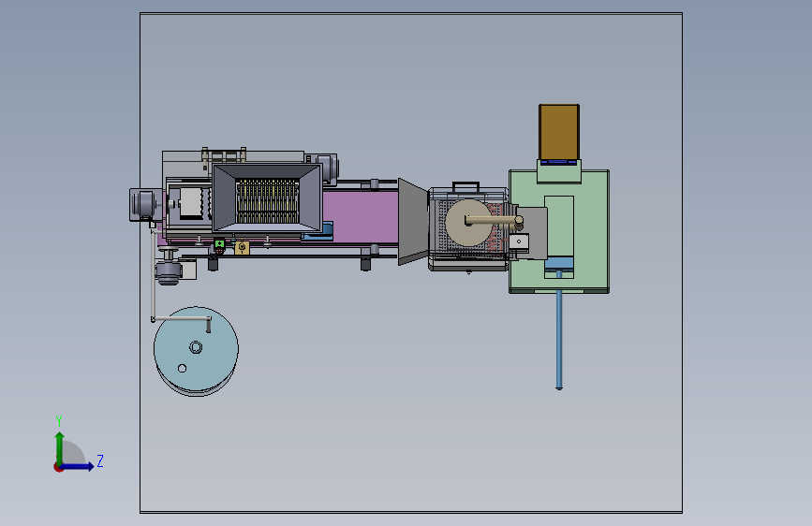Screen dimensions: 812x526
Task: Select the handle atop the mesh box
Action: [x=466, y=186]
